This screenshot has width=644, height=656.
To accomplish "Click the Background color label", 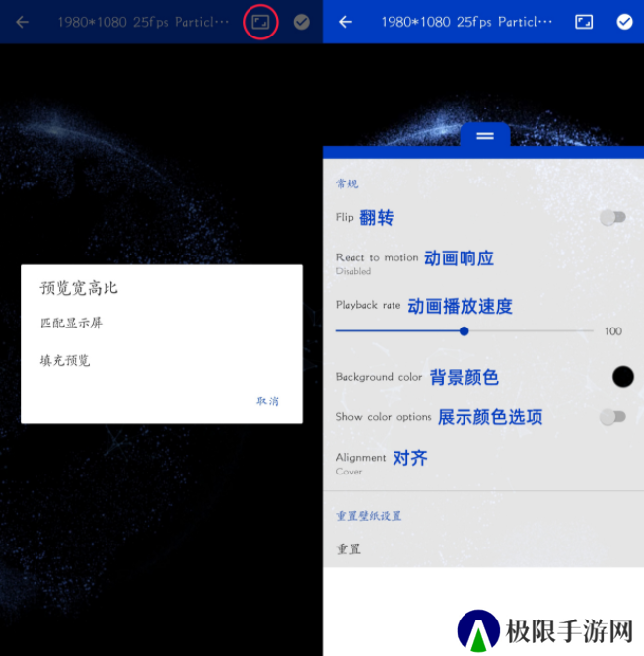I will click(x=379, y=377).
